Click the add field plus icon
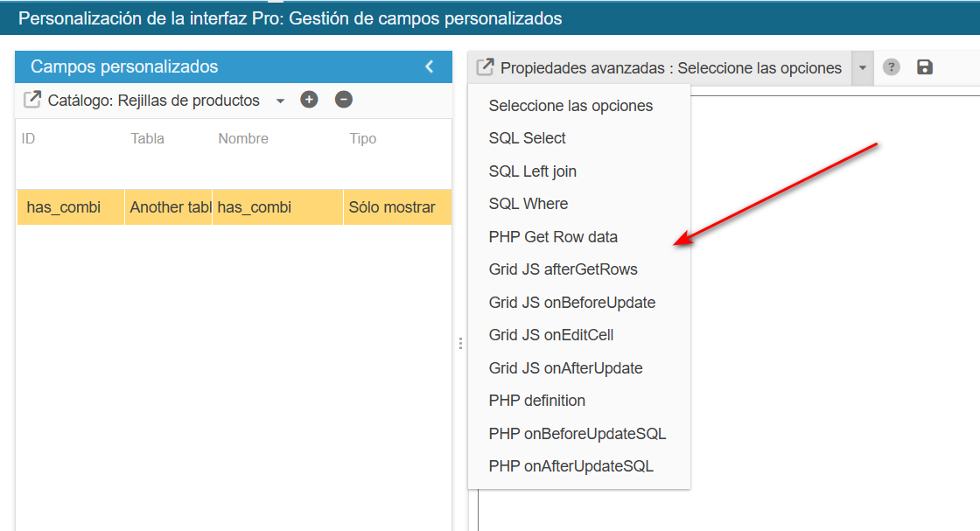Screen dimensions: 980x531 point(309,100)
